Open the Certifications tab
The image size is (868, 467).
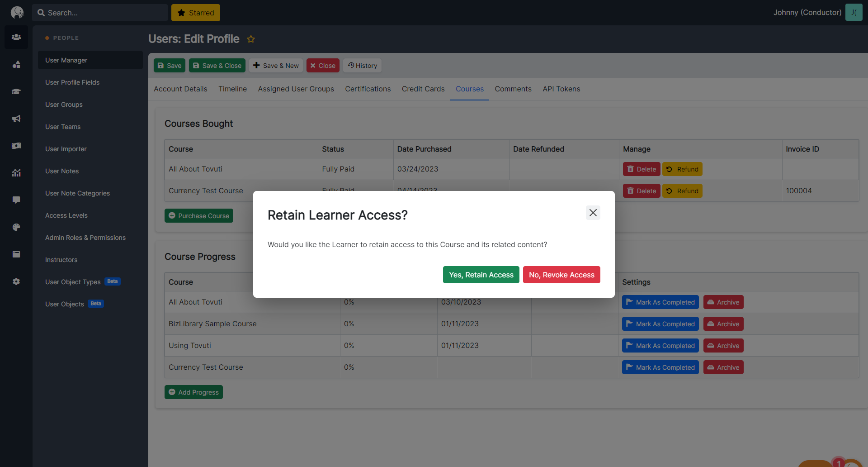[x=368, y=89]
